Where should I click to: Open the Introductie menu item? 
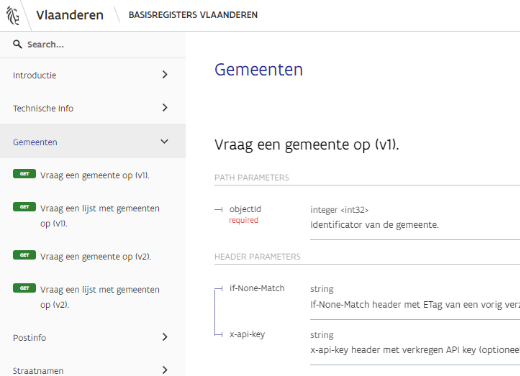pyautogui.click(x=93, y=75)
